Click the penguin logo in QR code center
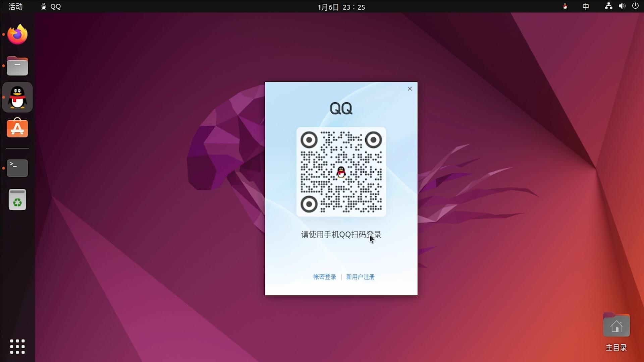The height and width of the screenshot is (362, 644). (x=341, y=172)
